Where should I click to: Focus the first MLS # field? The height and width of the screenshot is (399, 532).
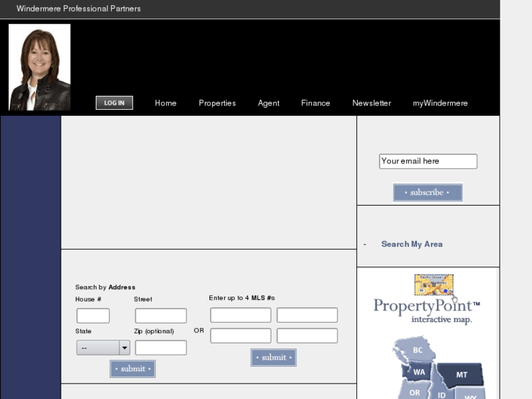click(241, 315)
